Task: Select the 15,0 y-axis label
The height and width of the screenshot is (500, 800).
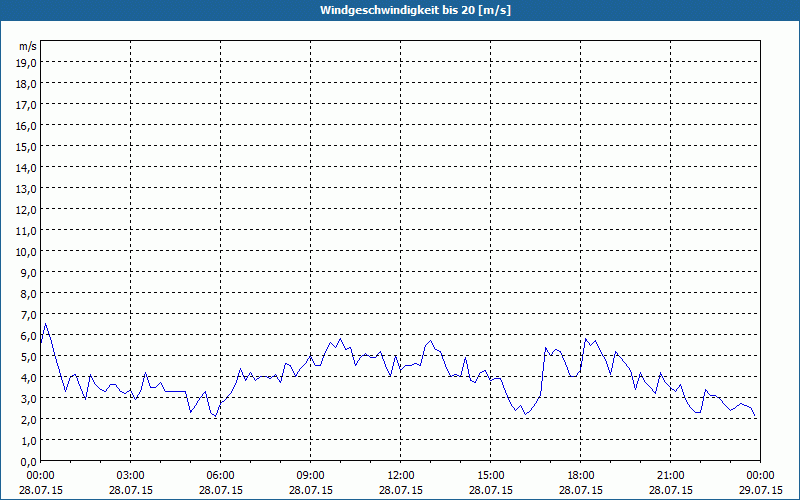Action: pos(27,147)
